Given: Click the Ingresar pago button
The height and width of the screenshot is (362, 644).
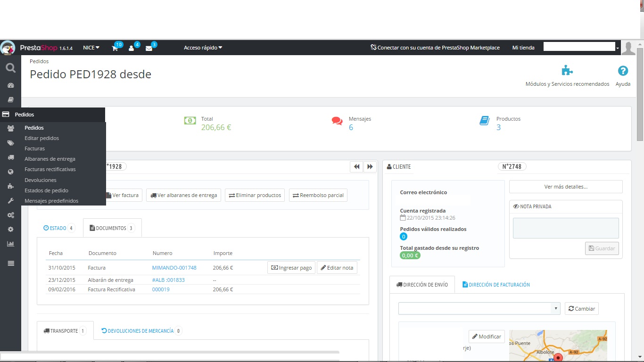Looking at the screenshot, I should tap(291, 268).
